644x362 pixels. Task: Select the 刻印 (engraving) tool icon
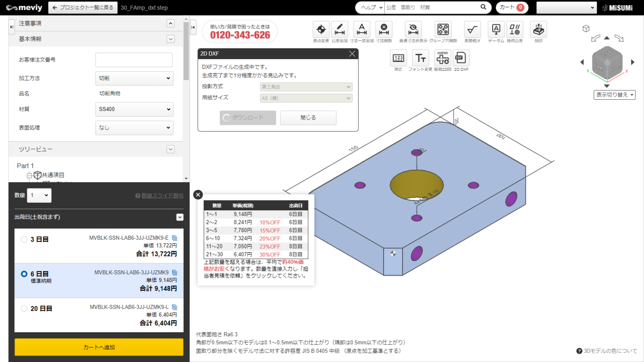point(538,30)
